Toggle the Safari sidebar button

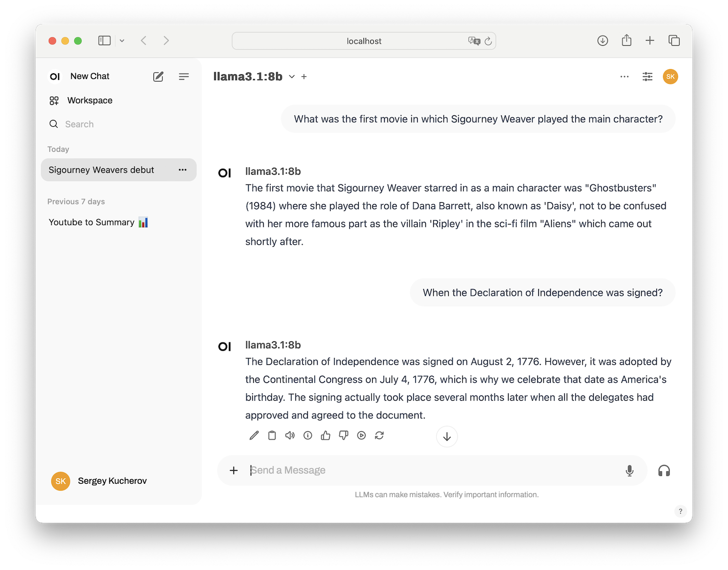[x=105, y=41]
